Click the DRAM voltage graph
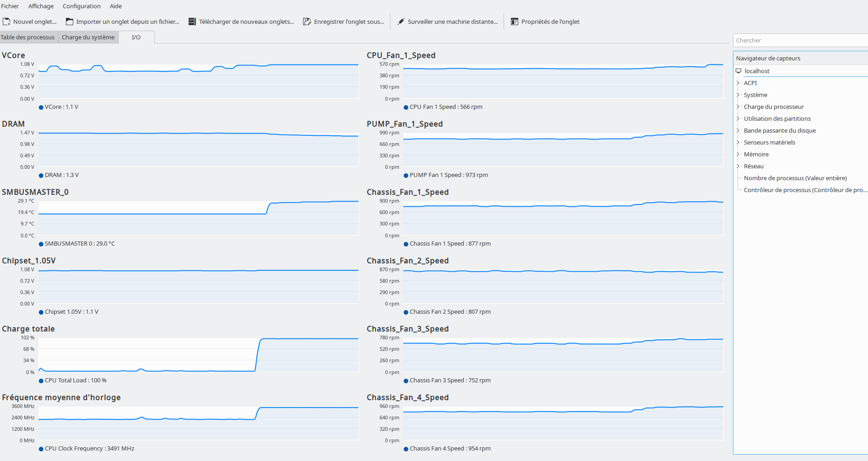 click(198, 150)
